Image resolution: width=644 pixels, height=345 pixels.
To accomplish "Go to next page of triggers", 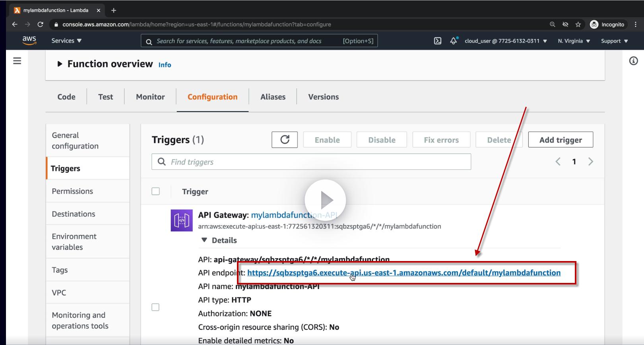I will [x=591, y=162].
